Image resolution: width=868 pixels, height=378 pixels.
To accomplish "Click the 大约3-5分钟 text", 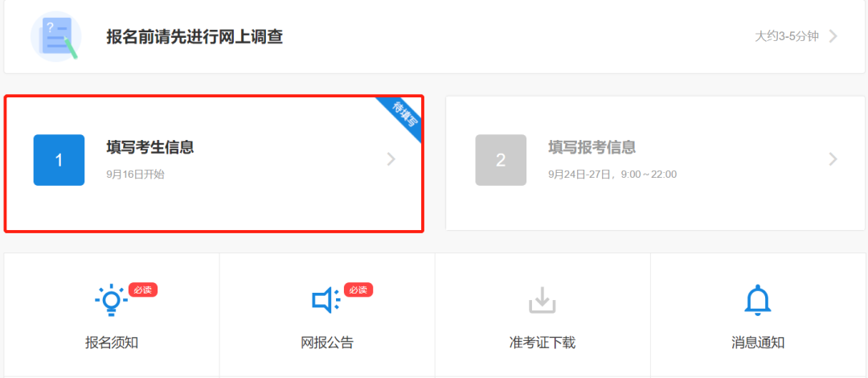I will (787, 36).
